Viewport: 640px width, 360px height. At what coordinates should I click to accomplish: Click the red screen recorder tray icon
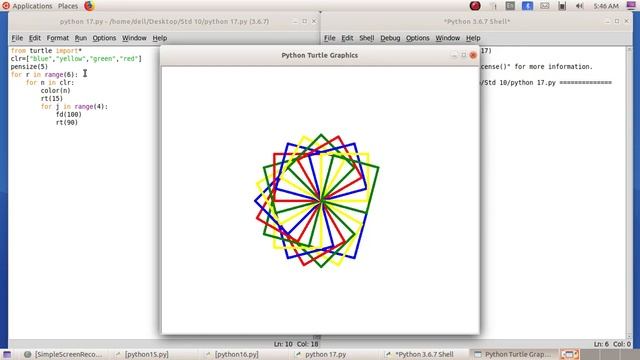[475, 6]
